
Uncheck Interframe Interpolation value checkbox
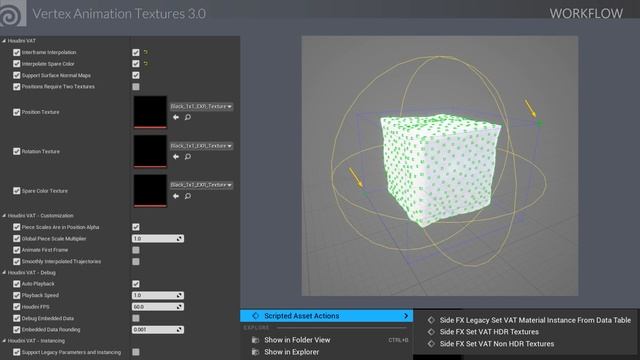[136, 52]
